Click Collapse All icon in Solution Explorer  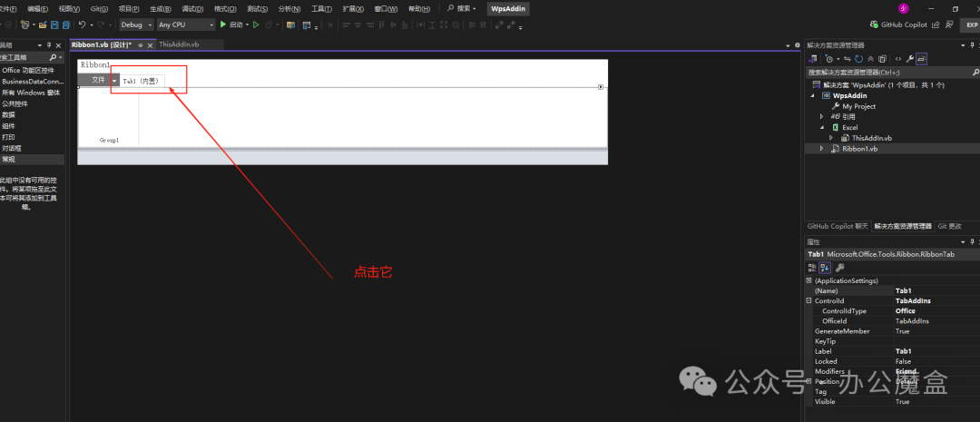[x=870, y=59]
